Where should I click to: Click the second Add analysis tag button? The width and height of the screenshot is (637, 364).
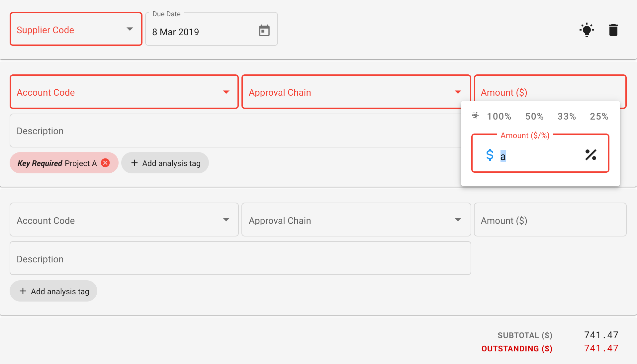[x=53, y=291]
